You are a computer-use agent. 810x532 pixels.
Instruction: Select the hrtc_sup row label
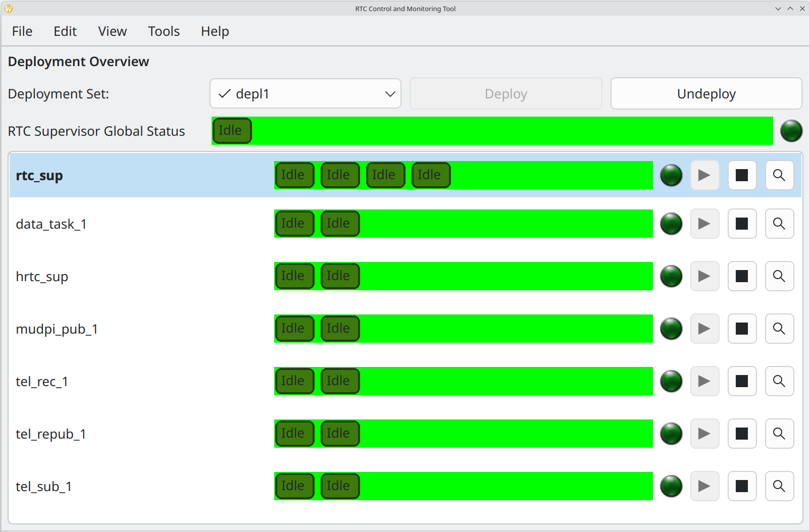(42, 277)
